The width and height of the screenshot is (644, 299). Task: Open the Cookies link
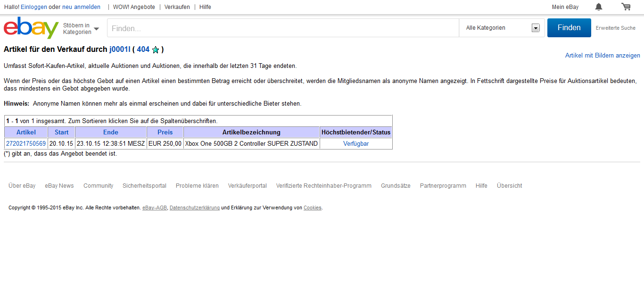click(x=313, y=208)
